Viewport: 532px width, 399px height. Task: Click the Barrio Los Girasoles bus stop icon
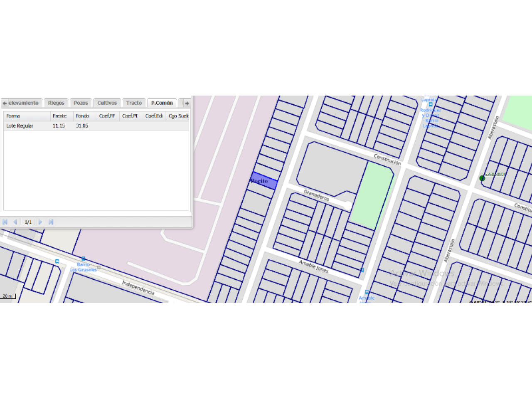[83, 259]
